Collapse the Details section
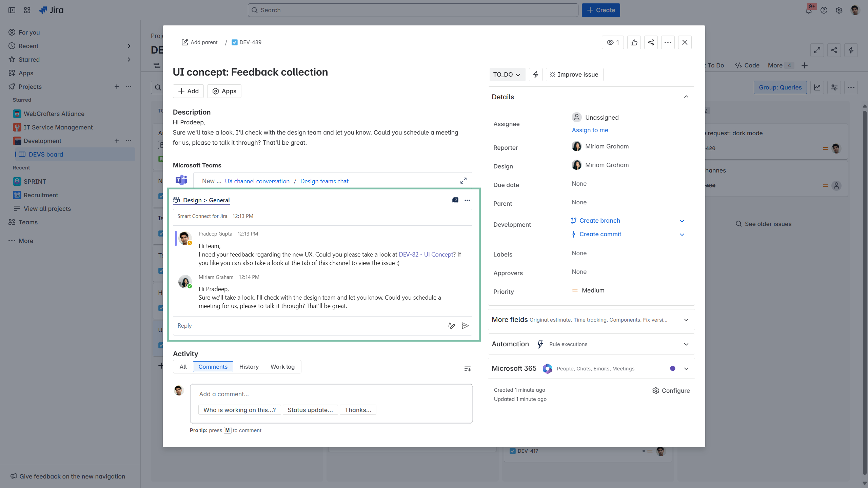Viewport: 868px width, 488px height. [x=686, y=97]
